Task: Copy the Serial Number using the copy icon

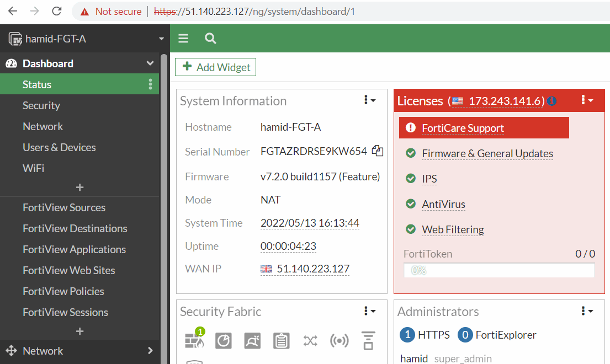Action: [378, 151]
